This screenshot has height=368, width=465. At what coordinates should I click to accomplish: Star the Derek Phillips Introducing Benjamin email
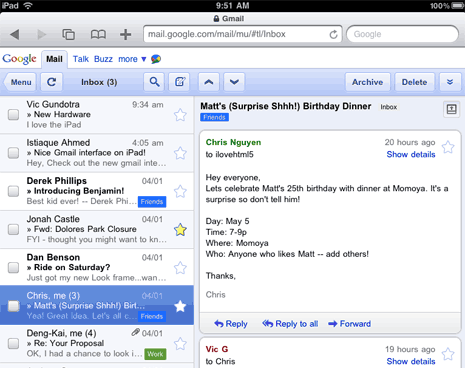pyautogui.click(x=180, y=192)
